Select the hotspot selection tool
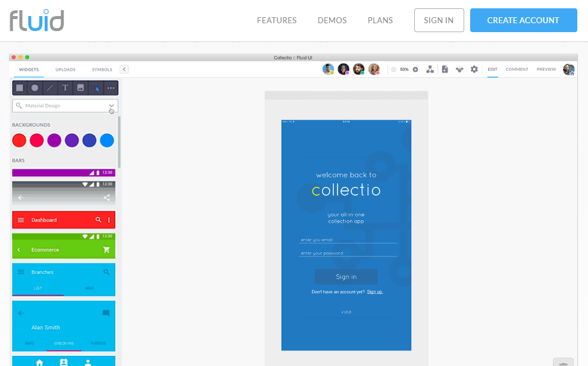Screen dimensions: 588x366 tap(96, 88)
